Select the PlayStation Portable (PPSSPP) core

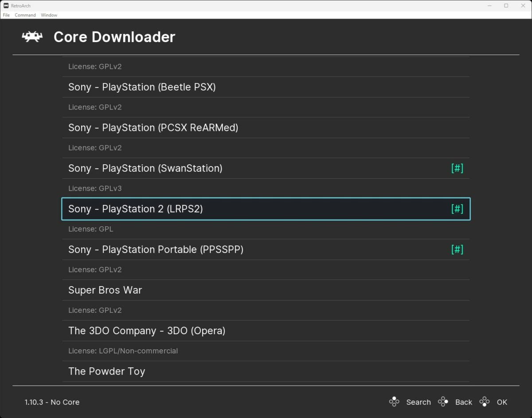pyautogui.click(x=156, y=249)
